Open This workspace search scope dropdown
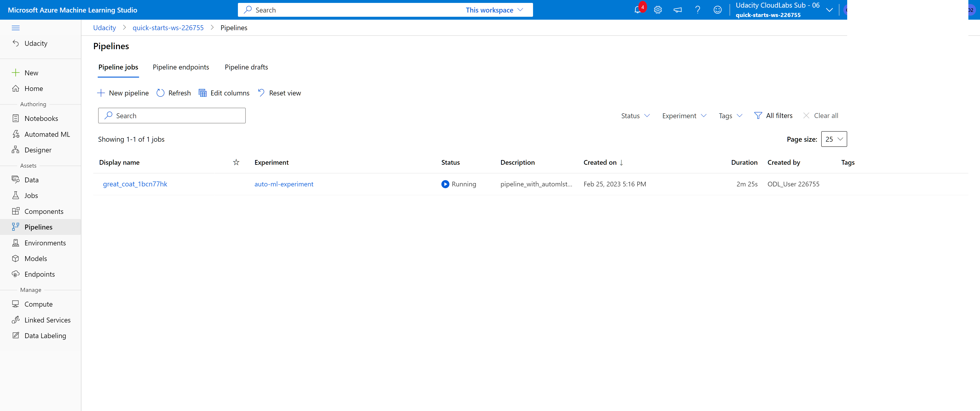This screenshot has height=411, width=980. point(494,10)
